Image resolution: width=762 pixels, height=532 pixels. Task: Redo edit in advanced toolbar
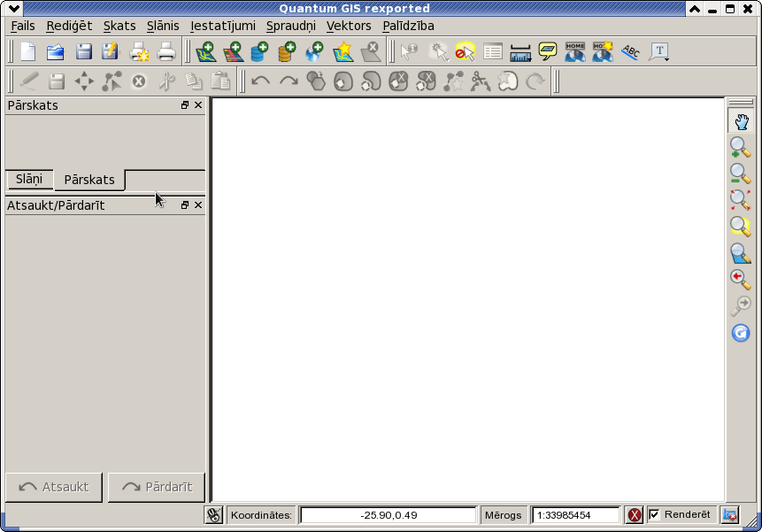289,81
